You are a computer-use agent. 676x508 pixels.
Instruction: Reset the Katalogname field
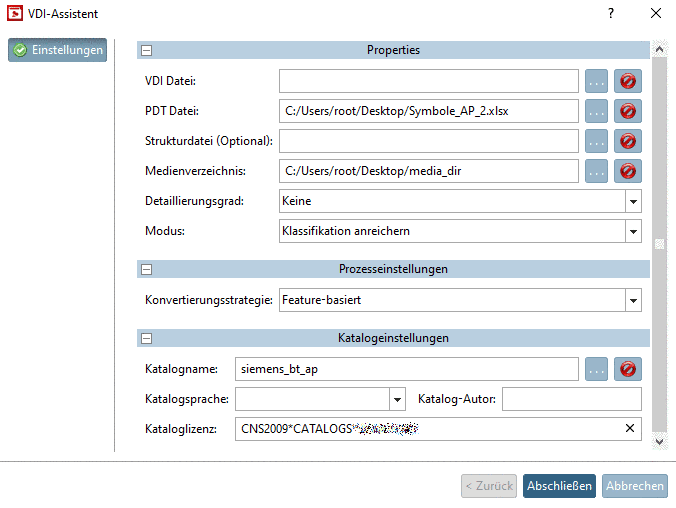coord(628,369)
